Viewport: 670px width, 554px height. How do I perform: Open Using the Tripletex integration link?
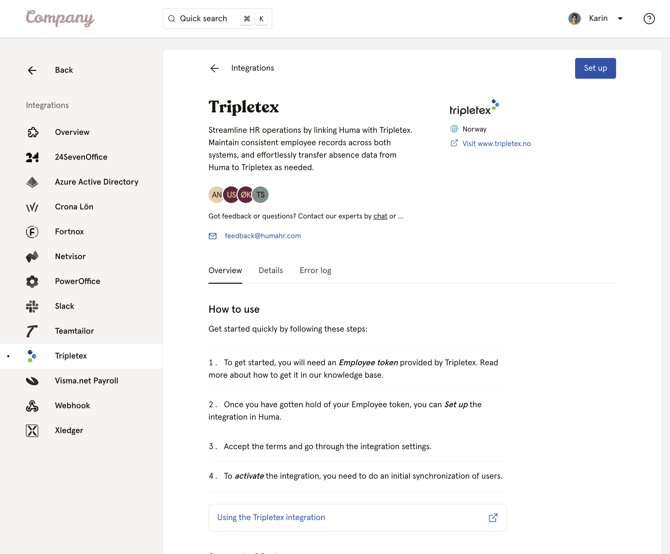(271, 517)
